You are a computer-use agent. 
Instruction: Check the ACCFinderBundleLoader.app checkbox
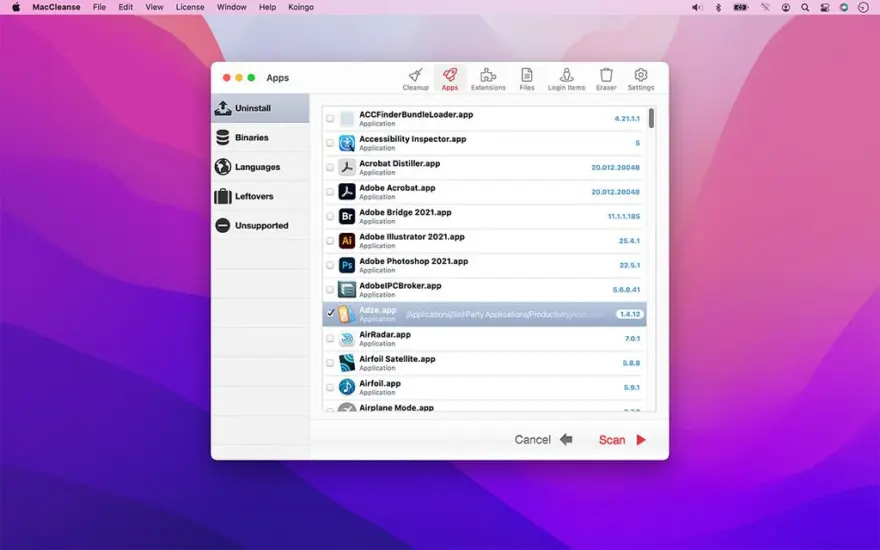point(330,118)
